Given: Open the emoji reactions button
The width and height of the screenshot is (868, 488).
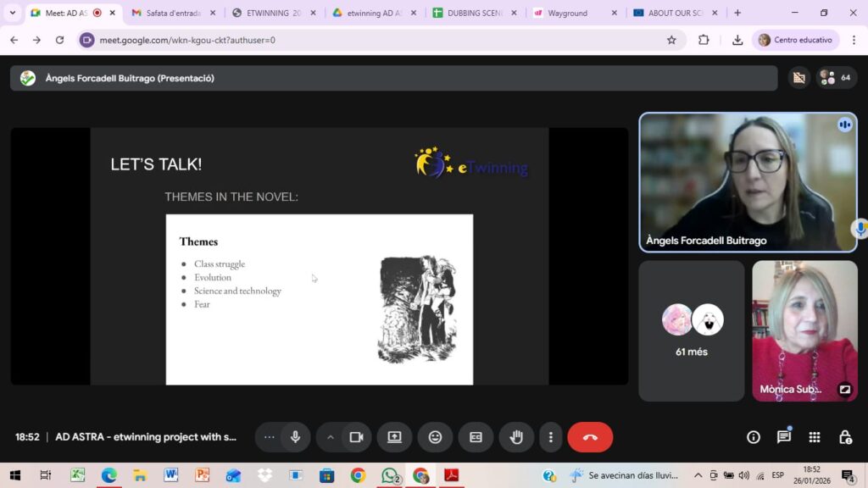Looking at the screenshot, I should [x=435, y=437].
